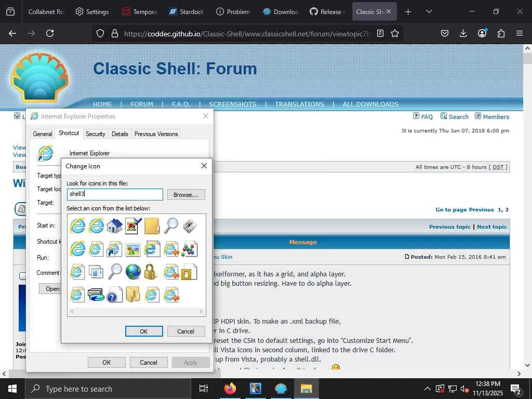532x399 pixels.
Task: Follow the Next topic link
Action: tap(491, 227)
